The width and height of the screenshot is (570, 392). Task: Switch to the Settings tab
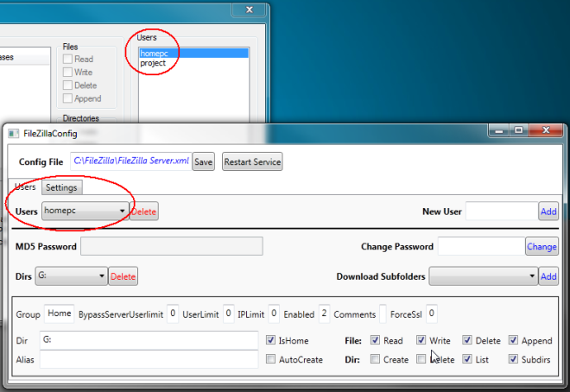(x=61, y=187)
